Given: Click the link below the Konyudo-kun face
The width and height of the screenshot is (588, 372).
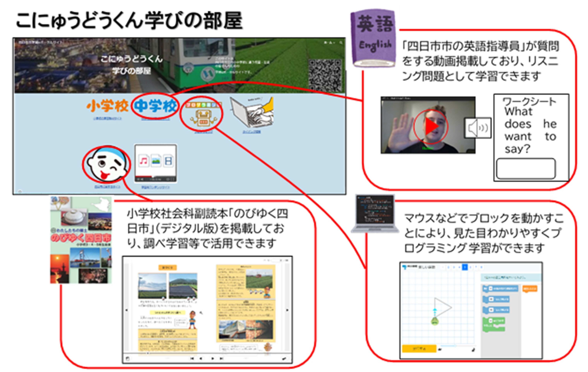Looking at the screenshot, I should click(x=107, y=187).
